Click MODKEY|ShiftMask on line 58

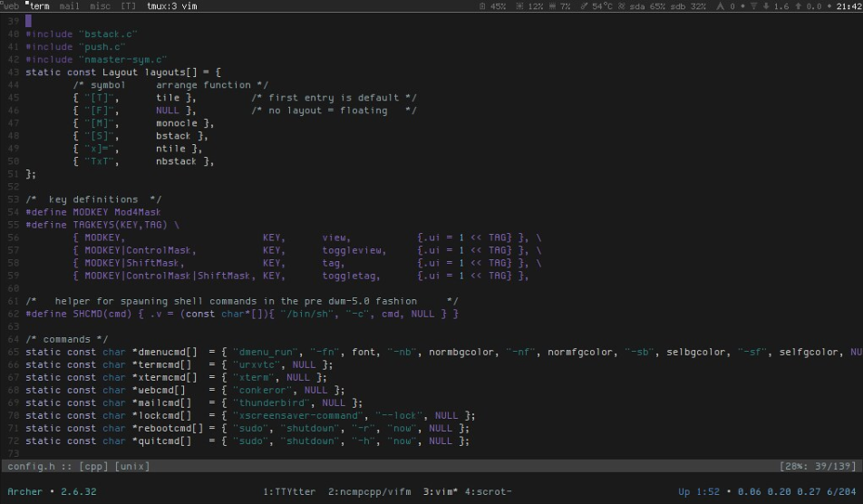click(131, 263)
